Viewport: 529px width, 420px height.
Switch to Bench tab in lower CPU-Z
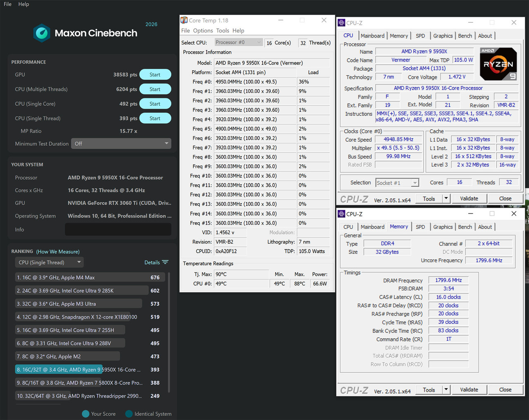(465, 227)
